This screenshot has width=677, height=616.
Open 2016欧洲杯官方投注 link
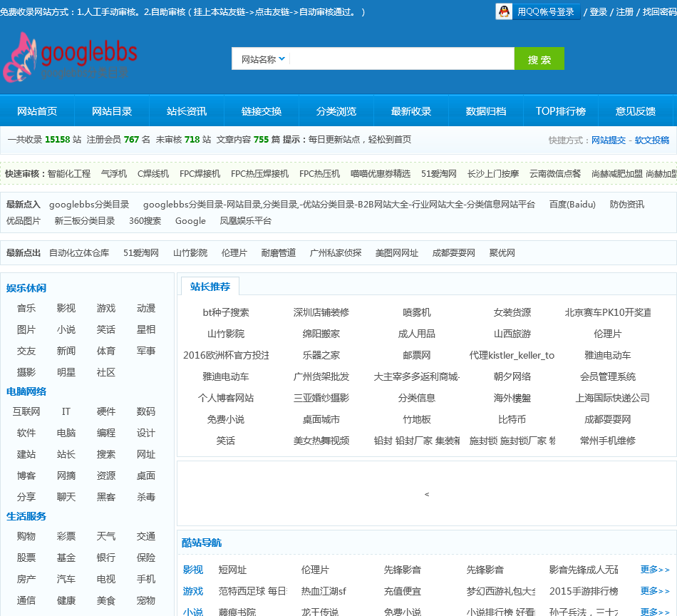click(226, 355)
